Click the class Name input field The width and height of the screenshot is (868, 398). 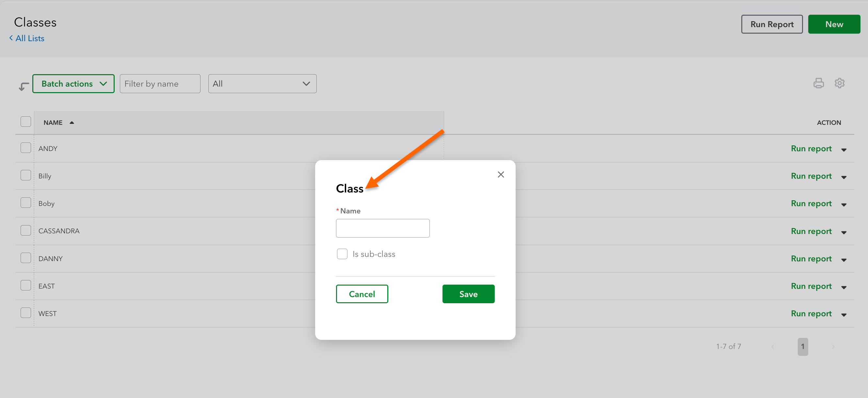382,228
